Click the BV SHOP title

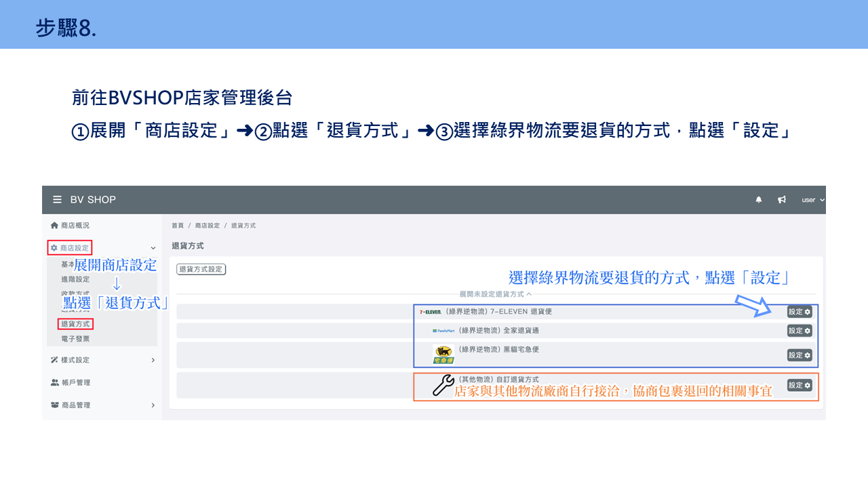click(93, 200)
